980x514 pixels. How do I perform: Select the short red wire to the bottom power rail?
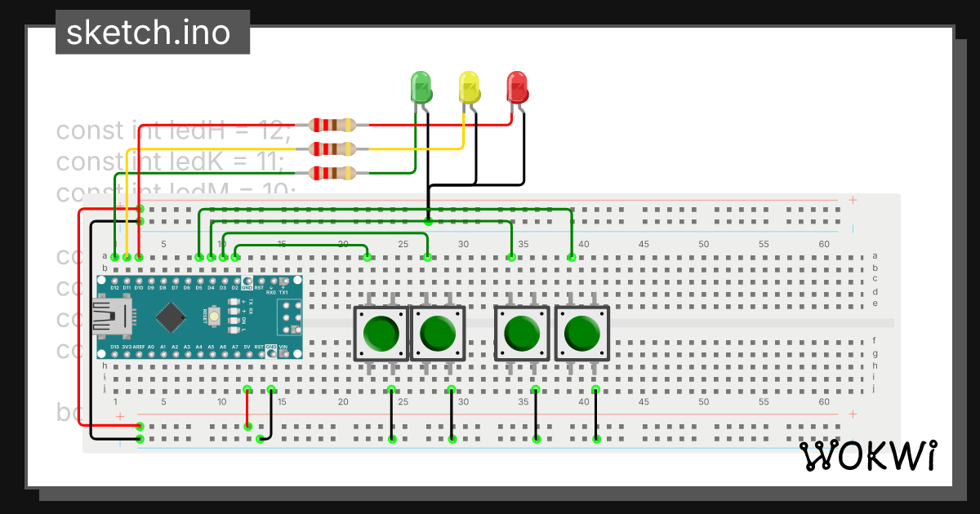(x=247, y=408)
